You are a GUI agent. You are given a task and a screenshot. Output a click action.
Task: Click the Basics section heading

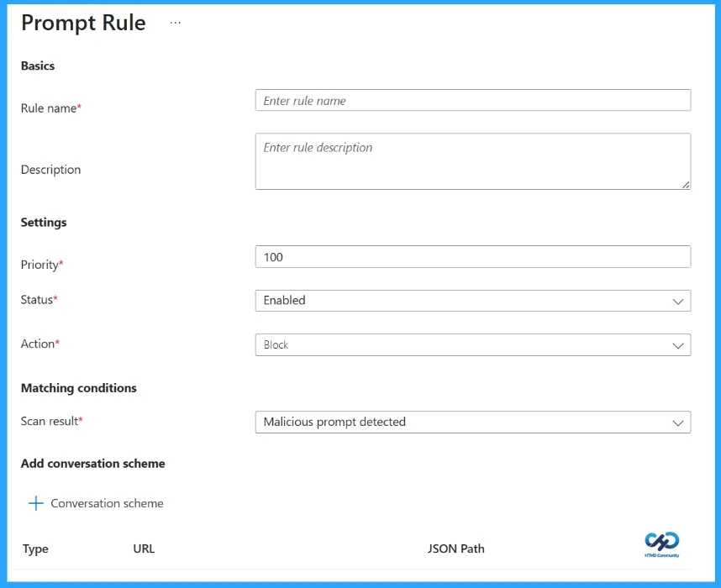coord(39,66)
